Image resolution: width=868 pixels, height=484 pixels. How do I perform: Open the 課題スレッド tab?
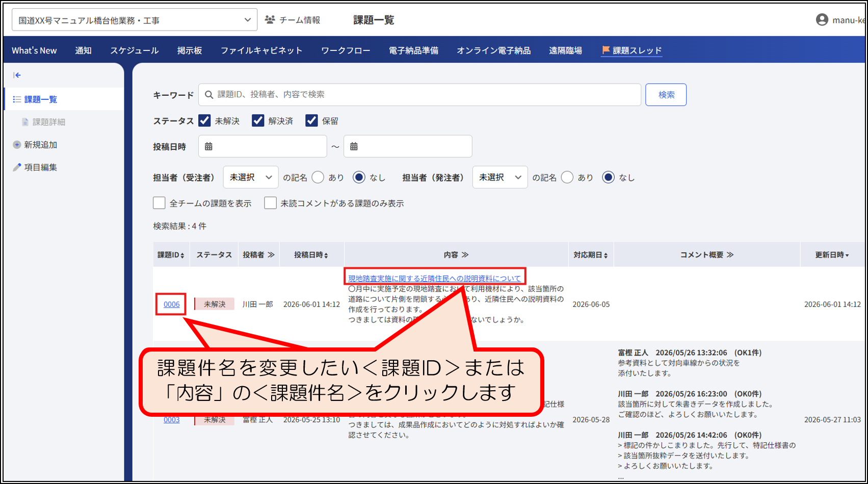(632, 50)
